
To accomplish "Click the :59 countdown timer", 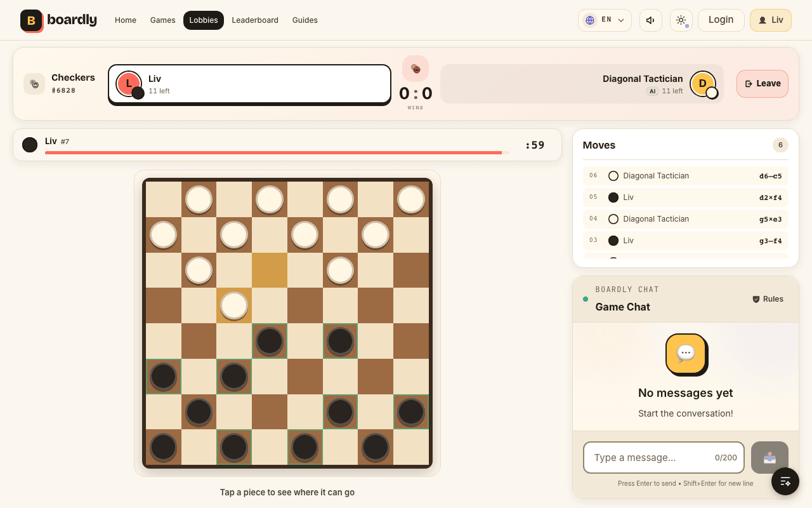I will point(535,145).
